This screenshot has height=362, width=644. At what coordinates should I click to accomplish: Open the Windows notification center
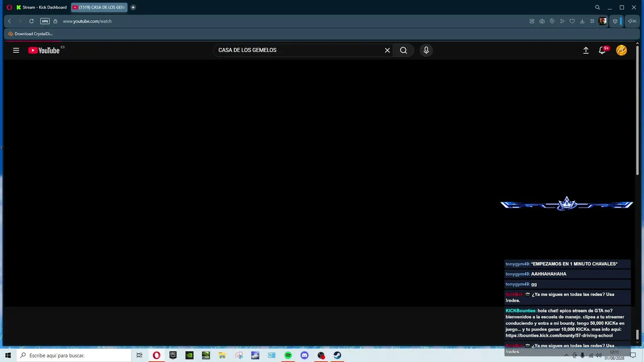pos(633,355)
